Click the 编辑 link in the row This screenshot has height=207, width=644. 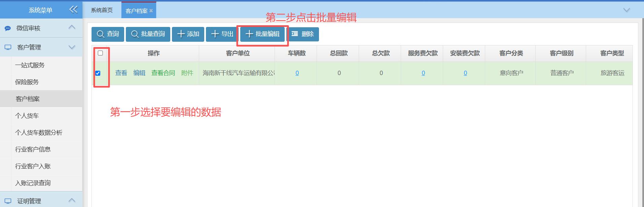pyautogui.click(x=139, y=73)
